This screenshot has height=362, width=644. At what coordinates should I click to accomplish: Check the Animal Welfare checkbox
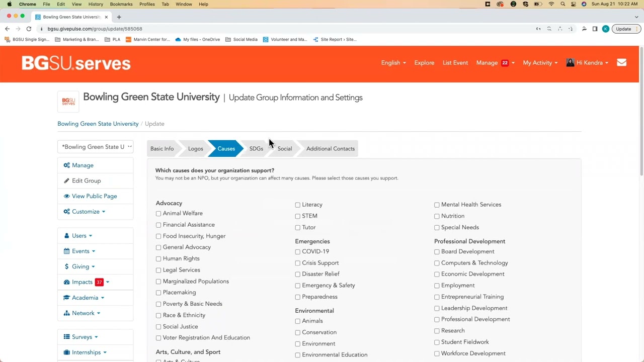[x=158, y=214]
